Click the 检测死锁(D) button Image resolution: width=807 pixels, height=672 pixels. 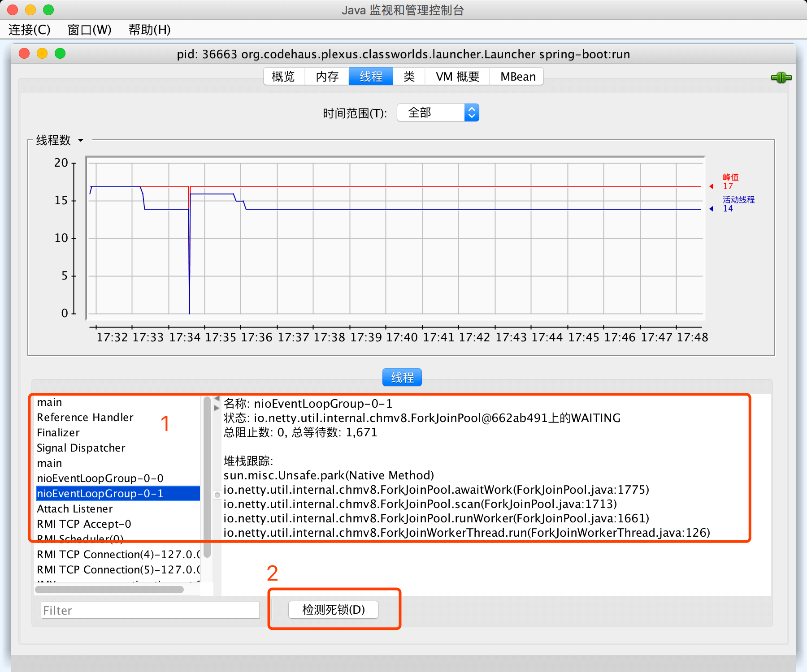coord(333,610)
